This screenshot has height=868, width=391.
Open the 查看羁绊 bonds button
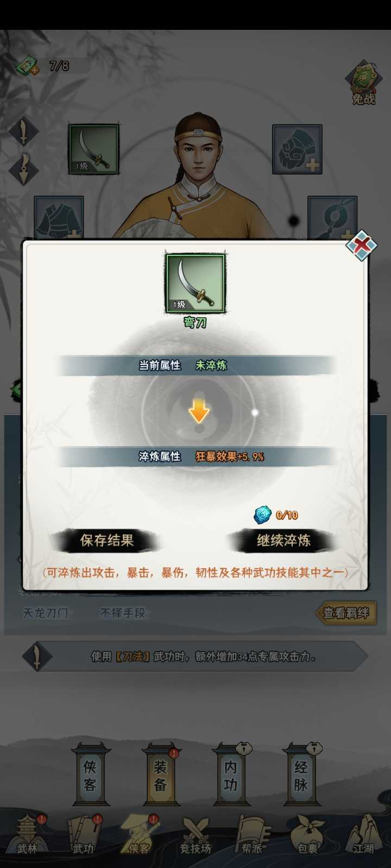(346, 613)
